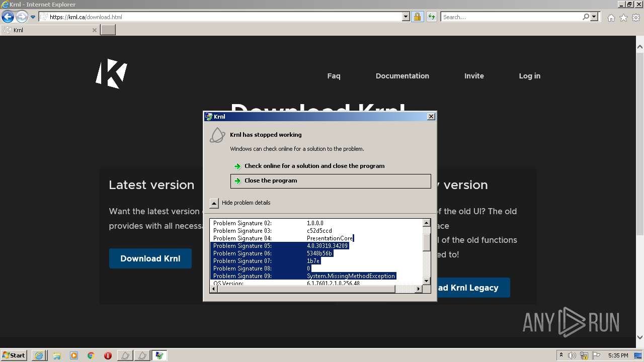Viewport: 644px width, 362px height.
Task: Expand the address bar autocomplete dropdown
Action: 406,17
